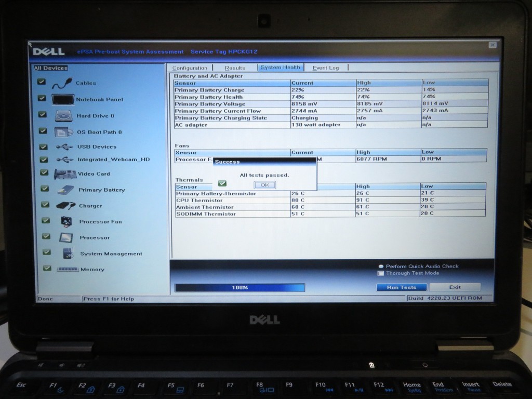
Task: Select the Ambient Thermistor row label
Action: click(205, 207)
